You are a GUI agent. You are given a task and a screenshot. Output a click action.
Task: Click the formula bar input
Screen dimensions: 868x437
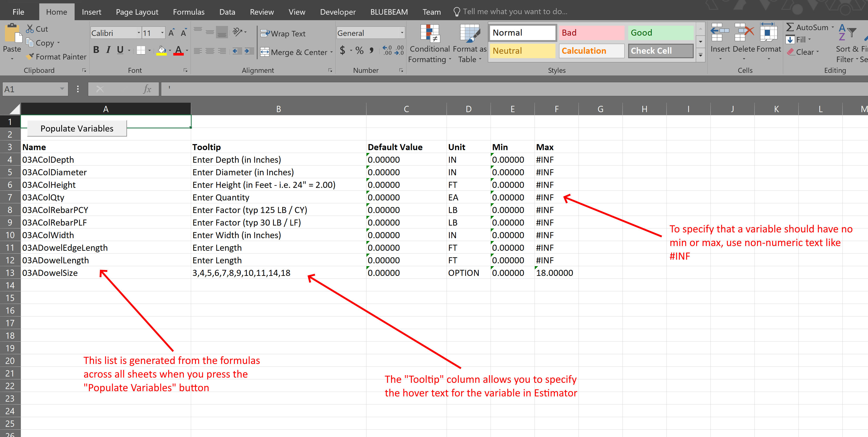click(x=514, y=89)
